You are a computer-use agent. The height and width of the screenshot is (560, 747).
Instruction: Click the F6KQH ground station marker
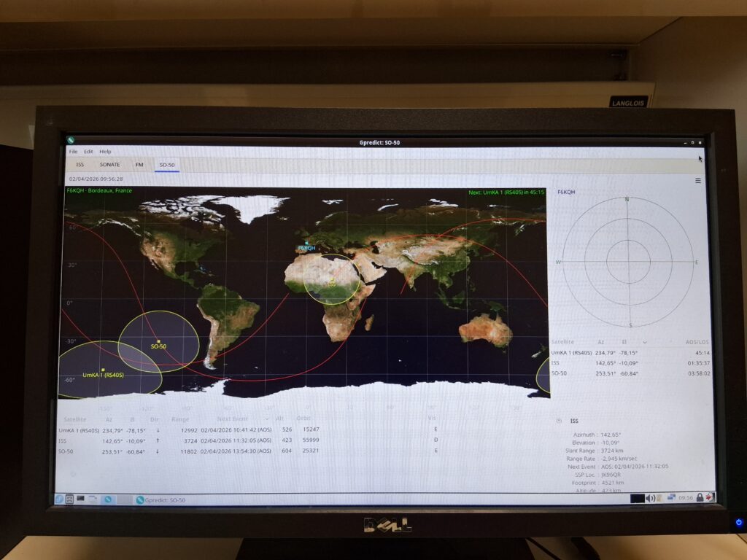point(307,244)
